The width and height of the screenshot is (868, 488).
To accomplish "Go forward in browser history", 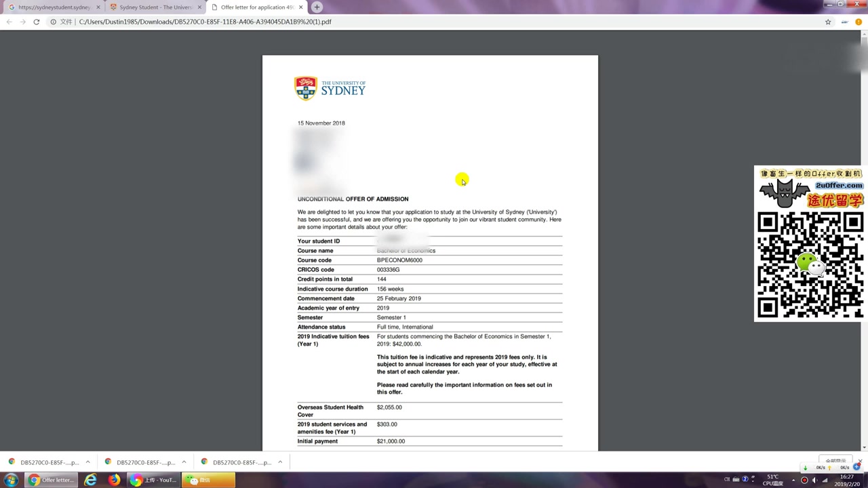I will [22, 22].
